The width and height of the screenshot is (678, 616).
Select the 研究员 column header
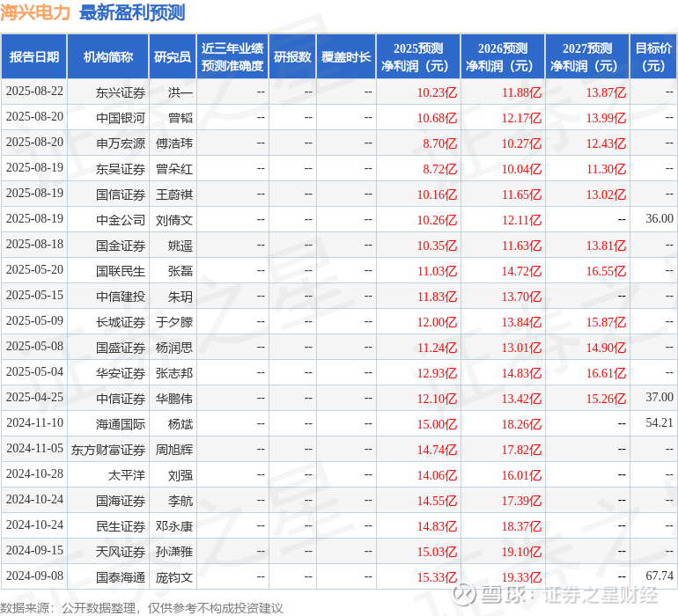click(x=173, y=56)
